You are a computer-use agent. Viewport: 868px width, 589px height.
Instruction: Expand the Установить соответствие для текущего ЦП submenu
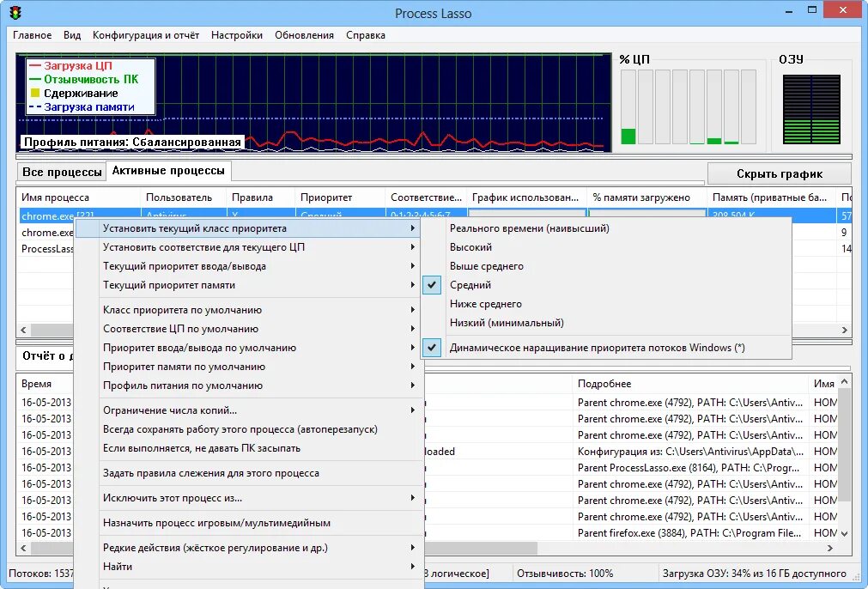206,246
